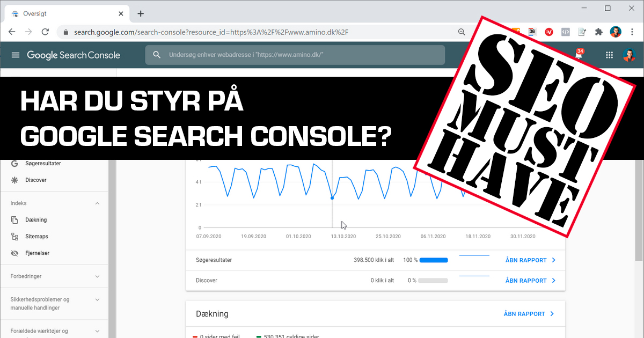Collapse the Indeks section
Screen dimensions: 644x338
(x=97, y=203)
